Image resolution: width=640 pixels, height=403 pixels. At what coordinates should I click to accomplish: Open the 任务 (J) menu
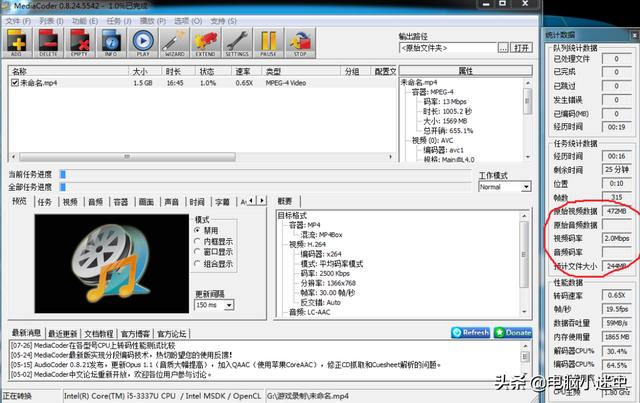[119, 21]
